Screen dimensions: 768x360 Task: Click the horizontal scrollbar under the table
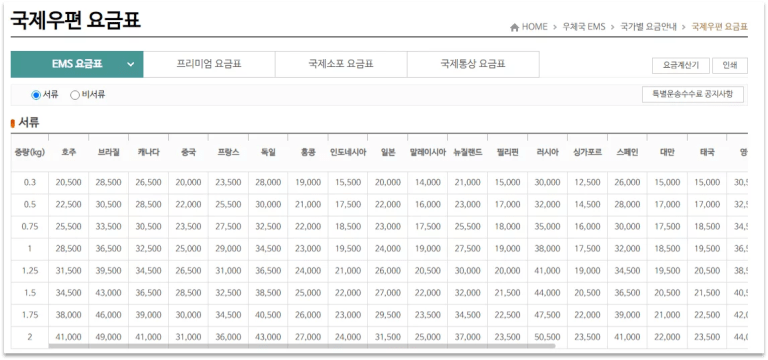coord(302,346)
